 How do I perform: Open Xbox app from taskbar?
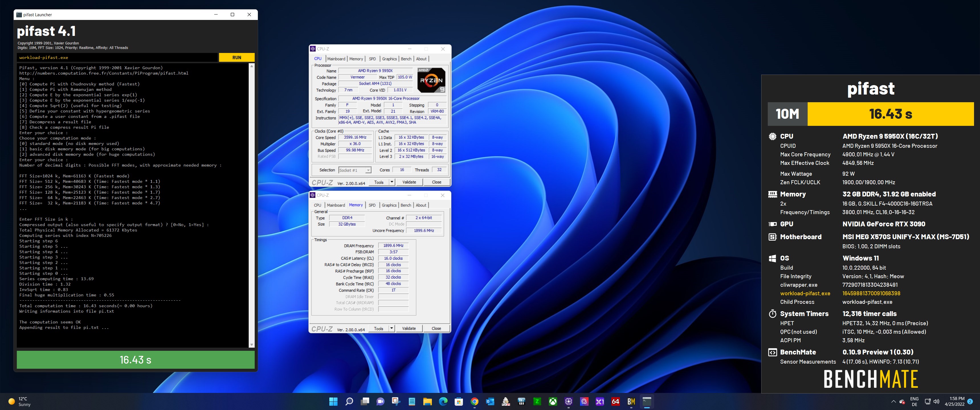tap(553, 401)
